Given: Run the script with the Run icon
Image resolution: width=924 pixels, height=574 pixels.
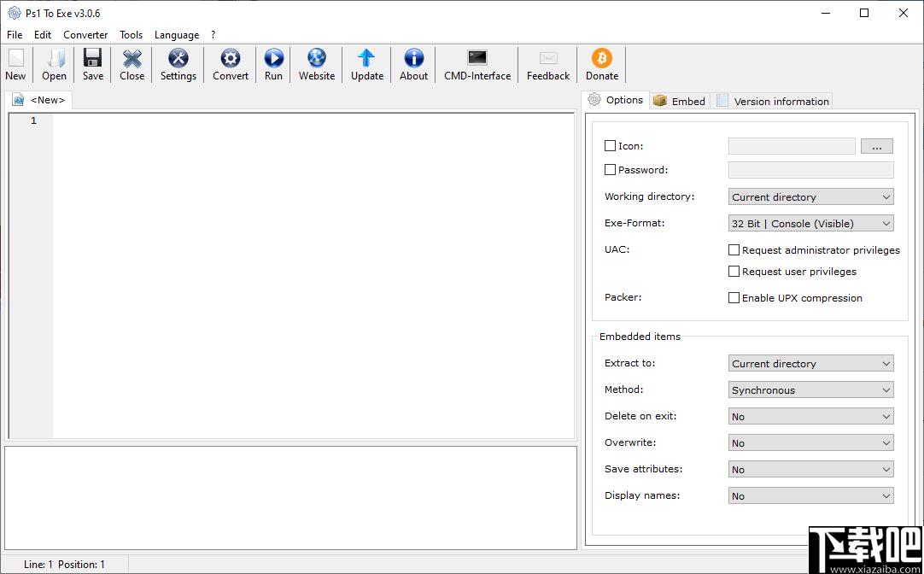Looking at the screenshot, I should [273, 58].
